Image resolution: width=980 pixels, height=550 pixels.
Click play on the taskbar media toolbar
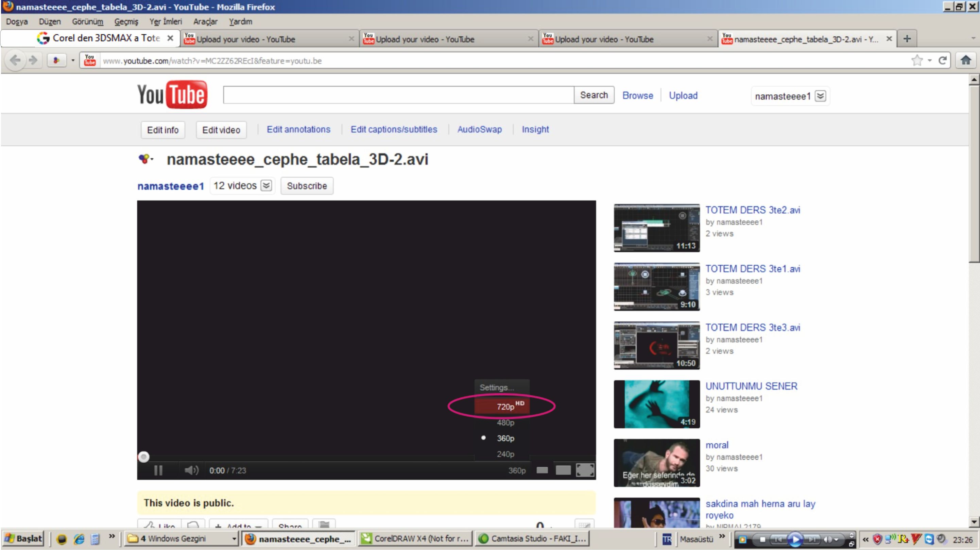tap(795, 539)
